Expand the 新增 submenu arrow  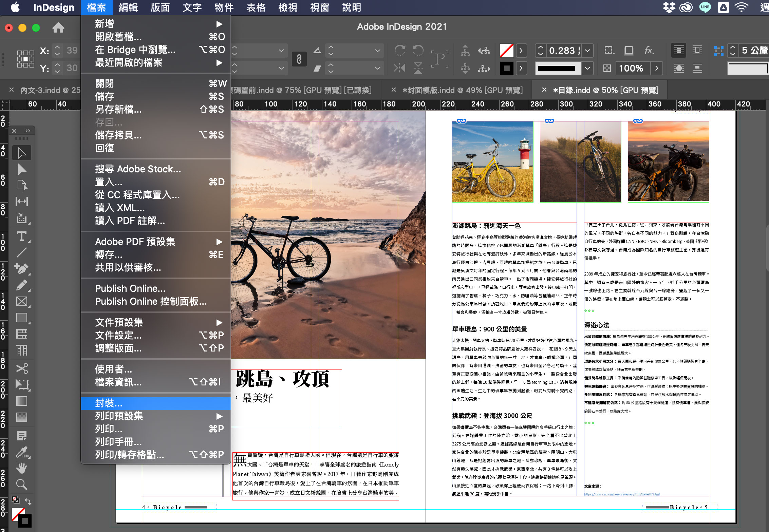pyautogui.click(x=219, y=24)
